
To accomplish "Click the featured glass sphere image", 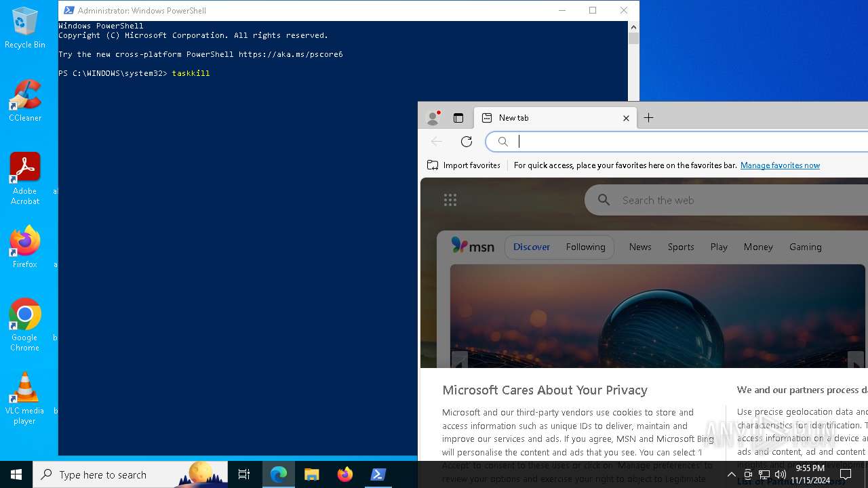I will (x=657, y=316).
